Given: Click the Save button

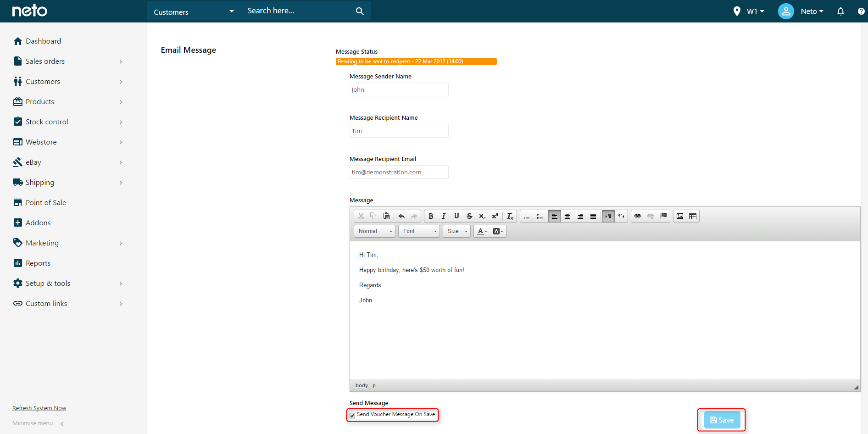Looking at the screenshot, I should pyautogui.click(x=721, y=420).
